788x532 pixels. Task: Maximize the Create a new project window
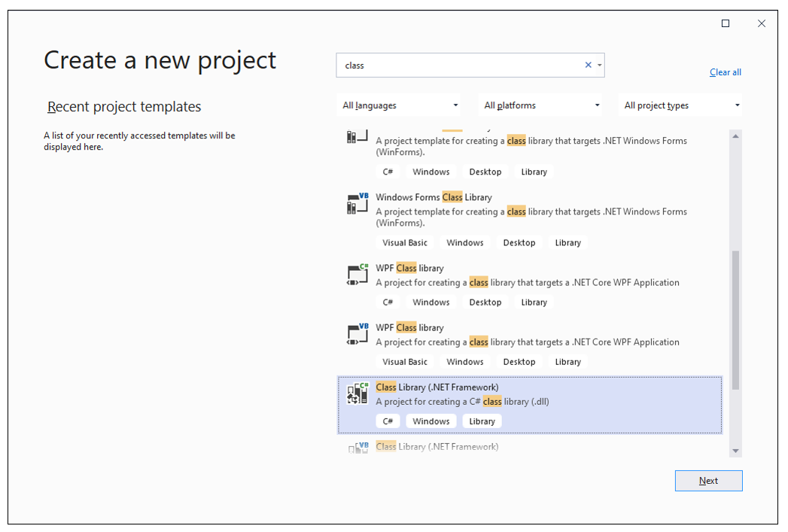coord(726,23)
